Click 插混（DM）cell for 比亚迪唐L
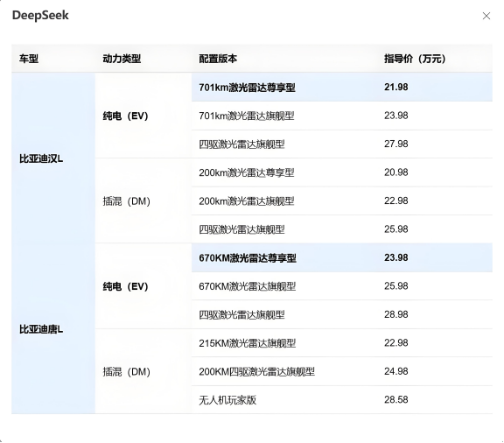This screenshot has width=504, height=443. 143,371
